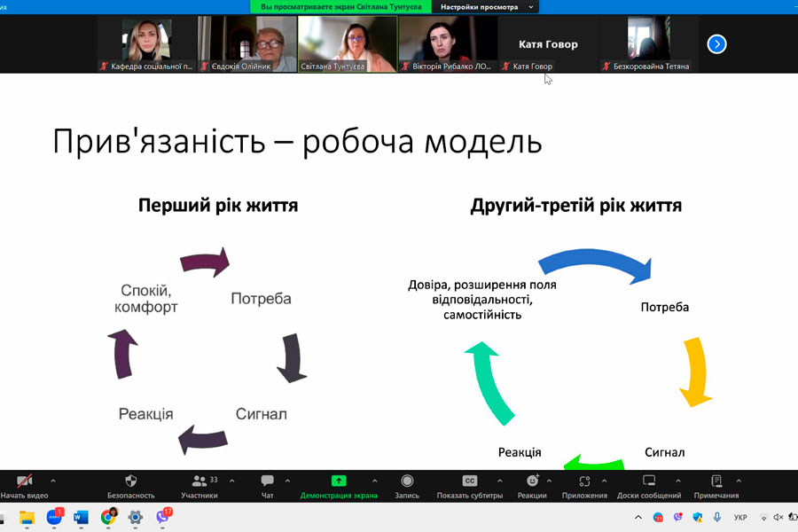Image resolution: width=798 pixels, height=532 pixels.
Task: Open Settings gear in taskbar
Action: tap(135, 517)
